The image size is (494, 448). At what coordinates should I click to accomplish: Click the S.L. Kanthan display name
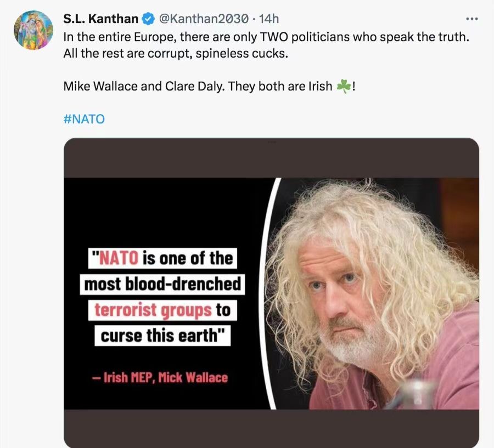[x=100, y=19]
